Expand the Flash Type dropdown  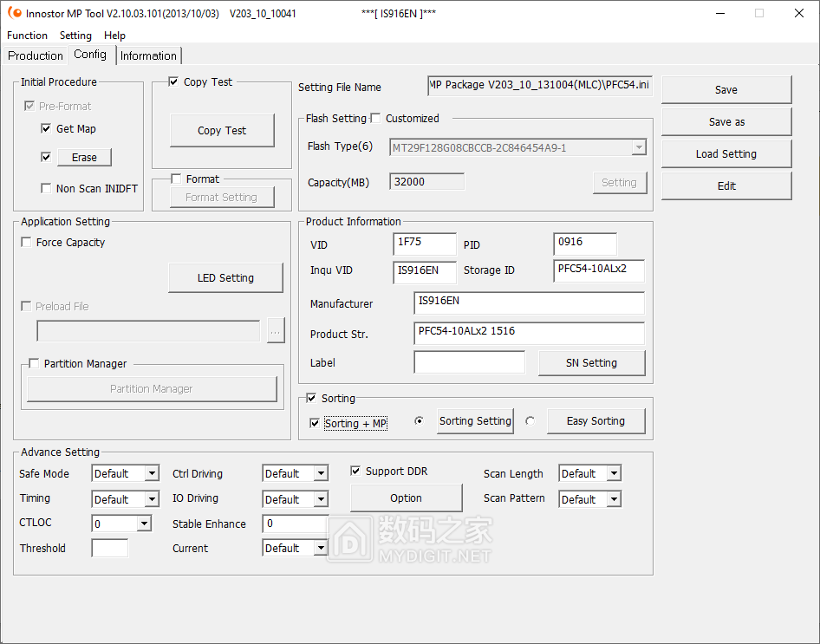[x=639, y=147]
